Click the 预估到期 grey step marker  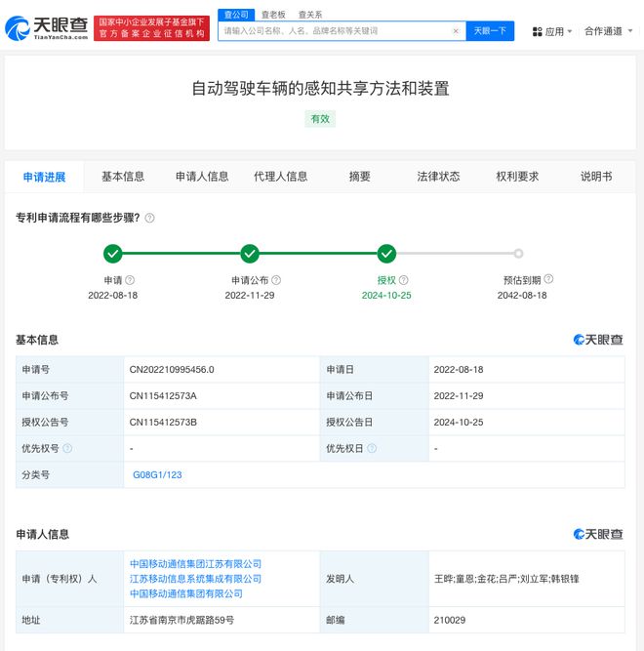[518, 253]
